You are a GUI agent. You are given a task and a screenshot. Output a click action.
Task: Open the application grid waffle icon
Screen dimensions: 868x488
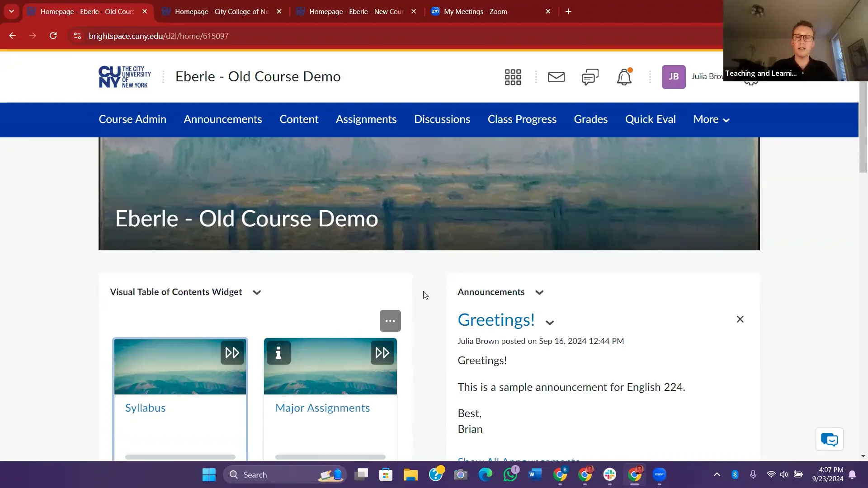[513, 77]
